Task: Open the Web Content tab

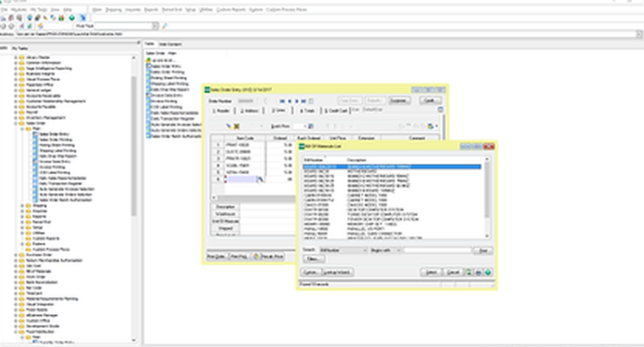Action: click(x=170, y=44)
